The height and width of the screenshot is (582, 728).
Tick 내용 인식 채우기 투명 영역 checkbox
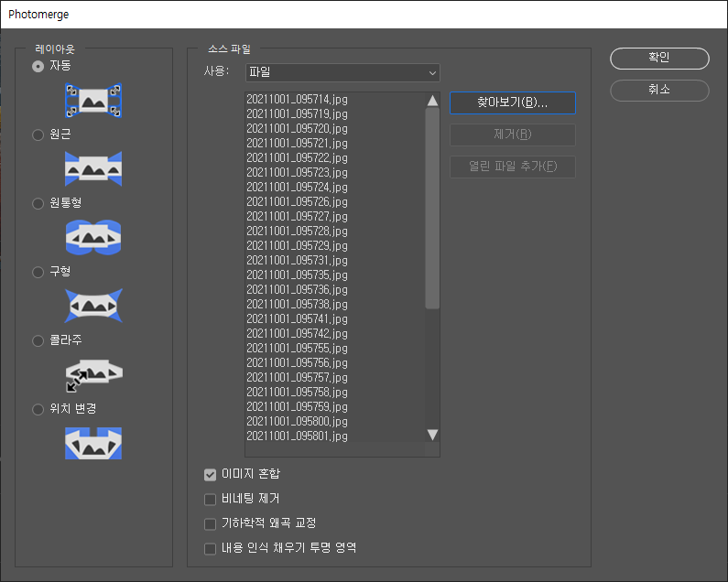(211, 549)
